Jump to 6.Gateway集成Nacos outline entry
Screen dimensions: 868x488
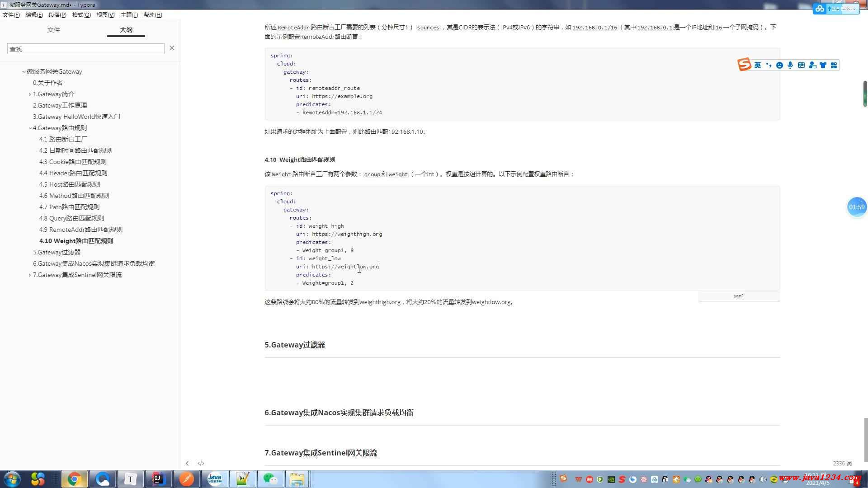(x=94, y=263)
